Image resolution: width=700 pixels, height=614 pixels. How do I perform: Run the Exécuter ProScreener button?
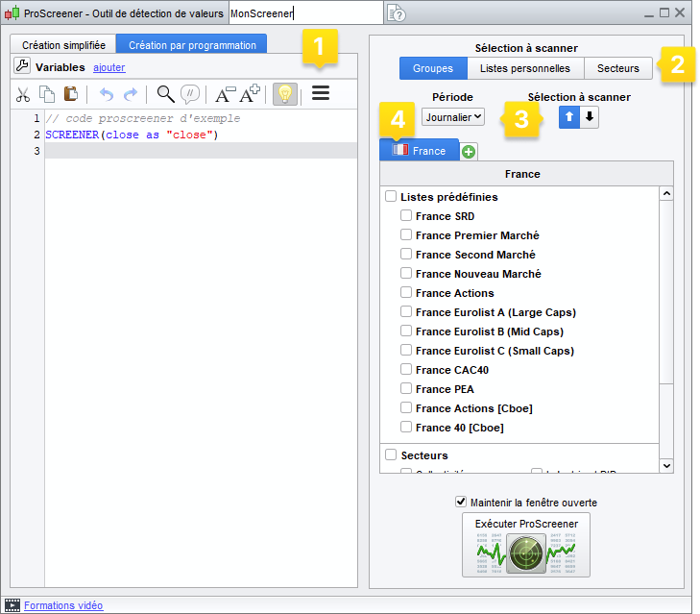point(526,545)
